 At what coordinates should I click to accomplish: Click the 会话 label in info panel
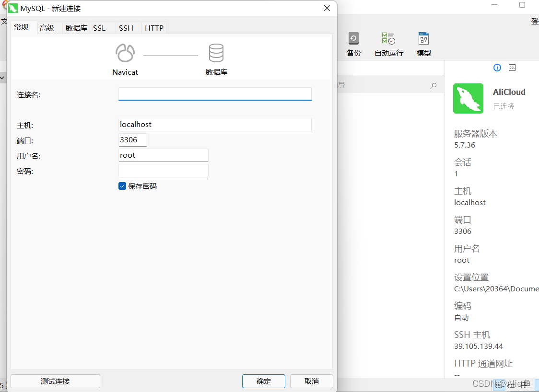[463, 162]
